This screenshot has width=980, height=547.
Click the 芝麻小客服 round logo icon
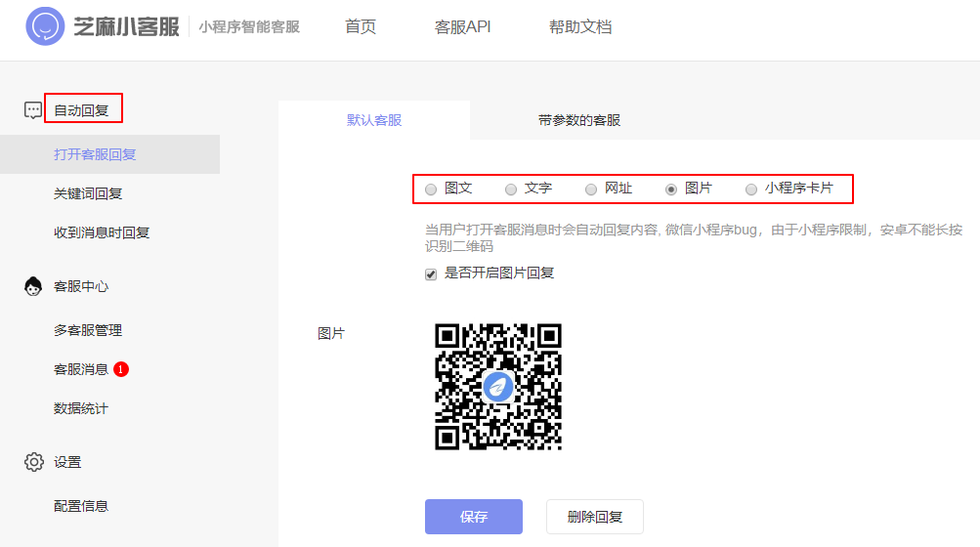click(x=45, y=26)
